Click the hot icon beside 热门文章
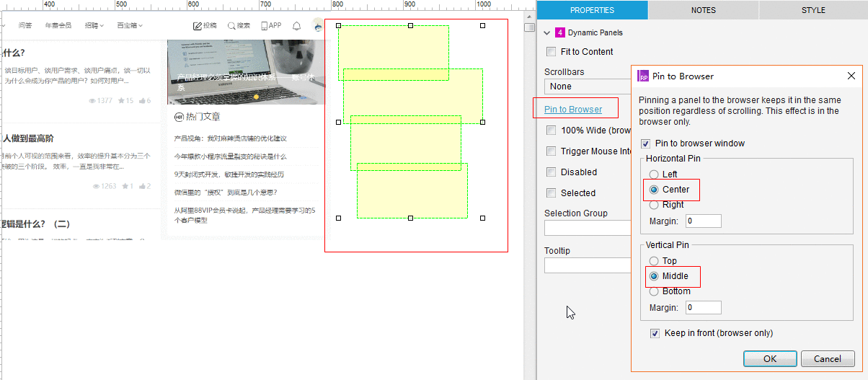The height and width of the screenshot is (380, 868). tap(179, 116)
